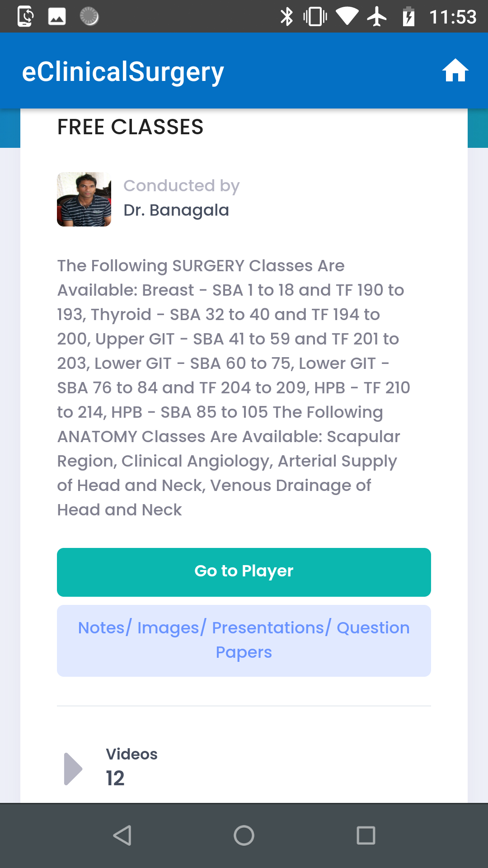Screen dimensions: 488x868
Task: Tap the sync notification icon
Action: (x=25, y=17)
